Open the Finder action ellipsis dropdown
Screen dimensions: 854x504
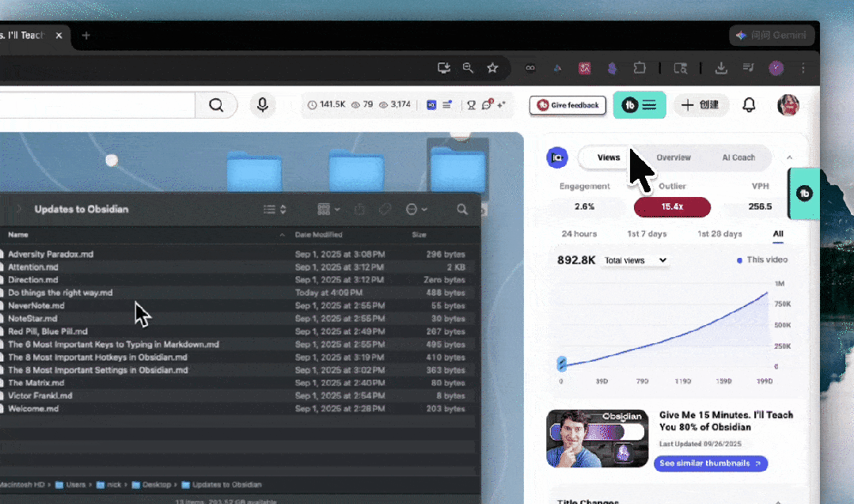[x=416, y=210]
